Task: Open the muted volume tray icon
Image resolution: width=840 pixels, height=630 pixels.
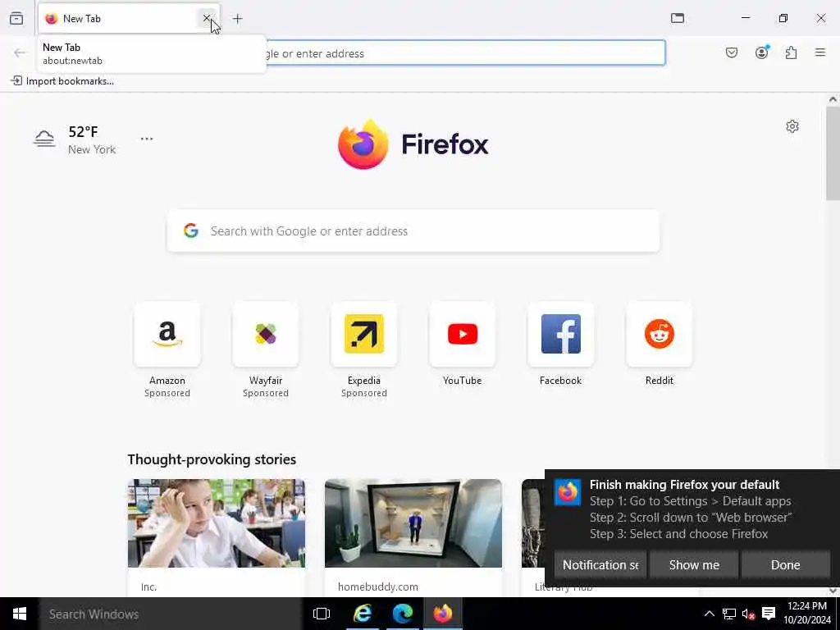Action: coord(748,614)
